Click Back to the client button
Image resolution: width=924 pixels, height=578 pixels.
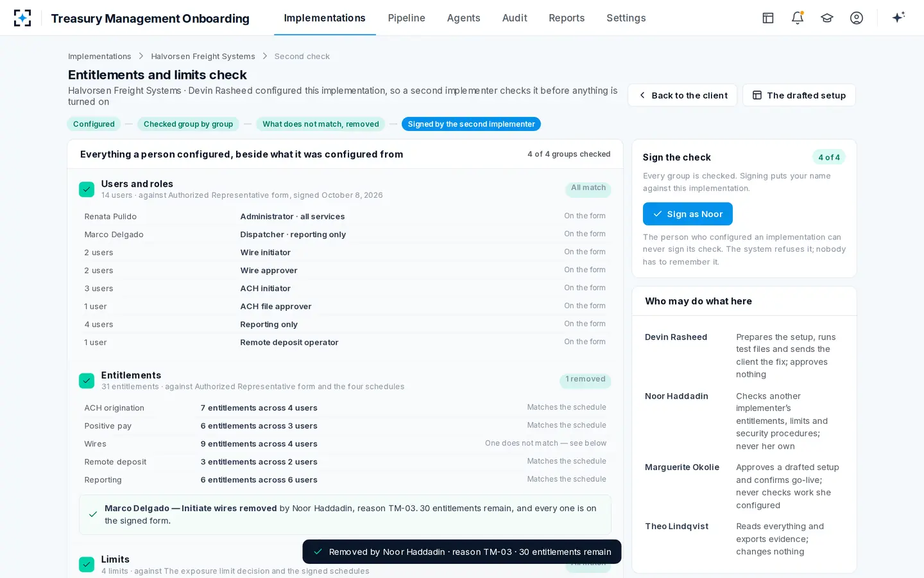(x=683, y=95)
